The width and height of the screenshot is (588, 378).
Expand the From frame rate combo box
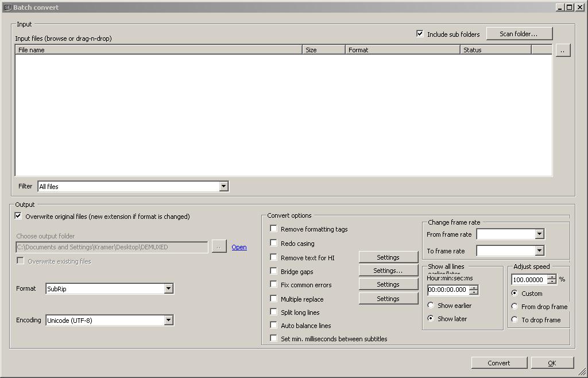click(x=539, y=234)
